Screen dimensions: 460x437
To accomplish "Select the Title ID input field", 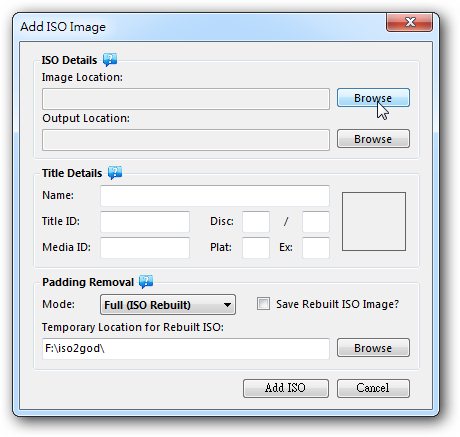I will (x=145, y=222).
